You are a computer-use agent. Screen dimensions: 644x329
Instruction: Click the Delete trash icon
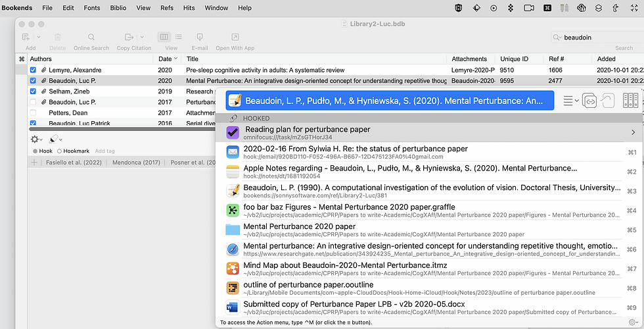(58, 37)
